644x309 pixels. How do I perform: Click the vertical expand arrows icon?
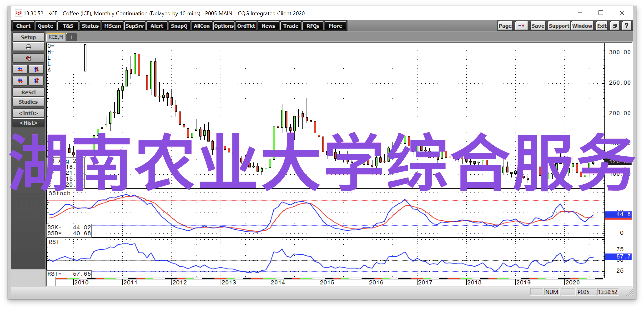36,70
